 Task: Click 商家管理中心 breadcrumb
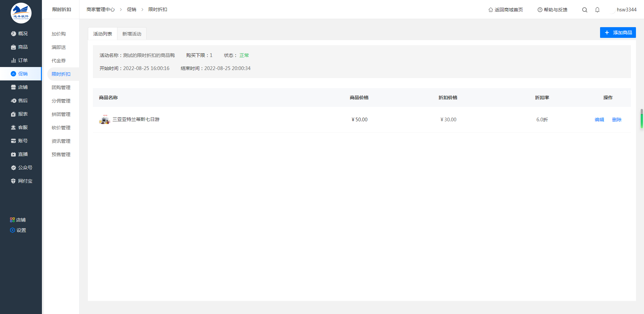pos(101,9)
